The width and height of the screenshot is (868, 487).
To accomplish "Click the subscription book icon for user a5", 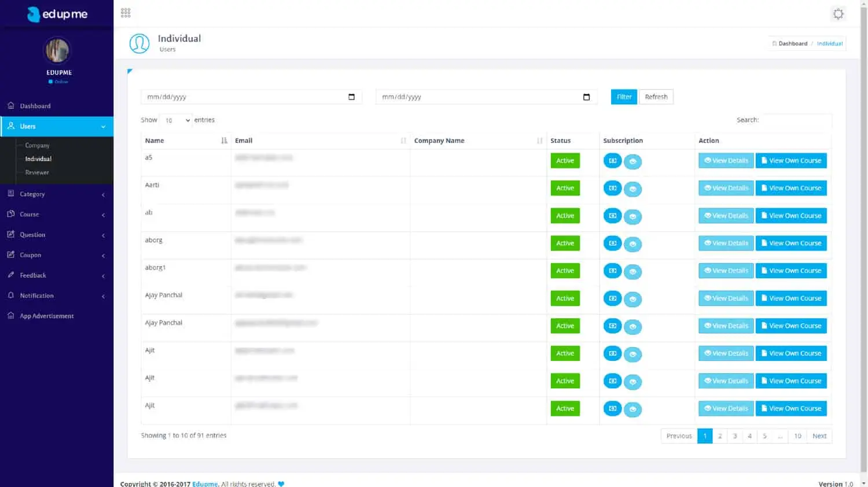I will 612,161.
